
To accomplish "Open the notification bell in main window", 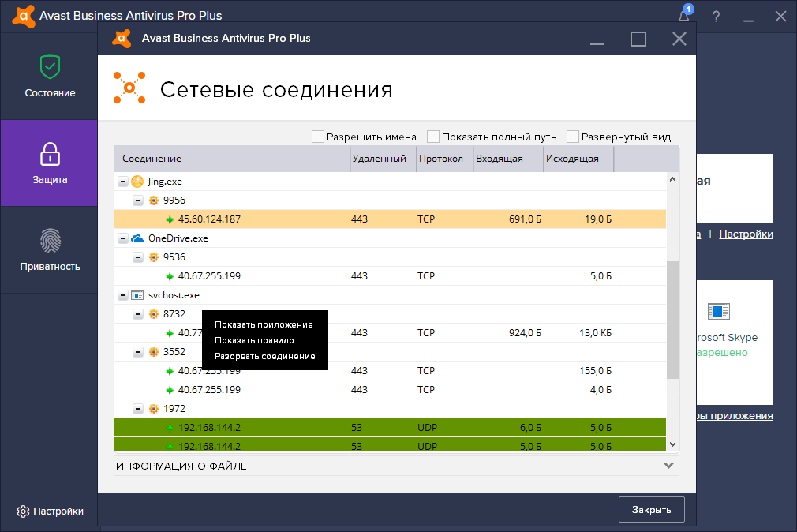I will (684, 15).
